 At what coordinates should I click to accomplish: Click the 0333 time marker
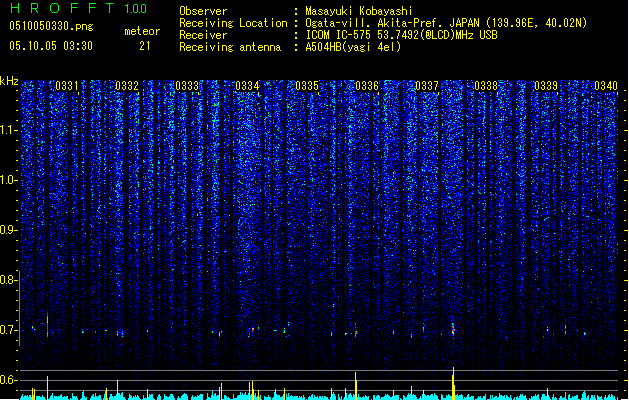click(187, 86)
